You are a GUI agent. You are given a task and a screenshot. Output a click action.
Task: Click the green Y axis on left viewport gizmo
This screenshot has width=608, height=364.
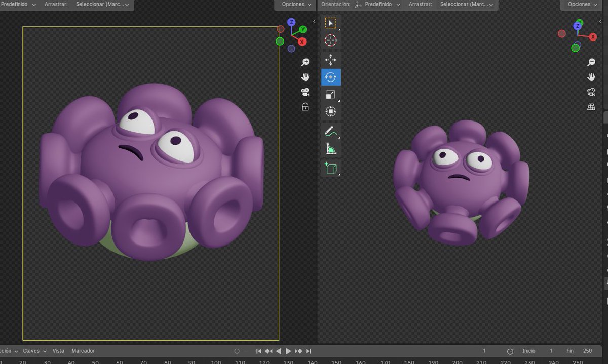(x=302, y=30)
